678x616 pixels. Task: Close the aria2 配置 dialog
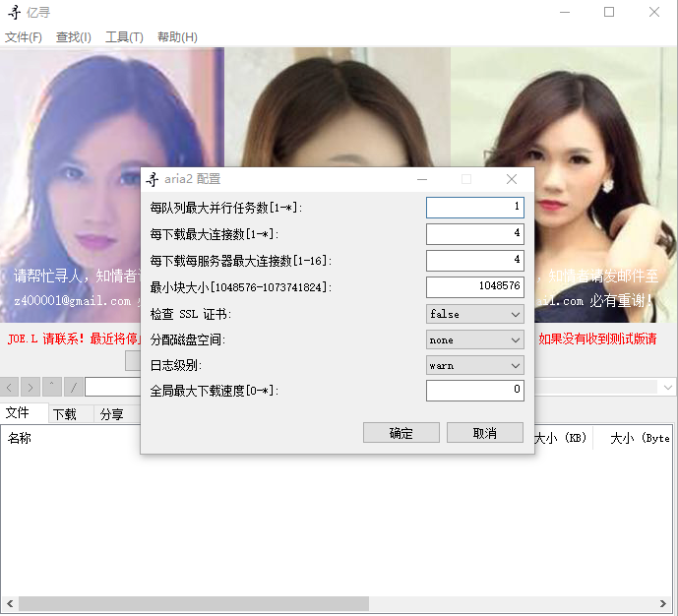click(511, 179)
